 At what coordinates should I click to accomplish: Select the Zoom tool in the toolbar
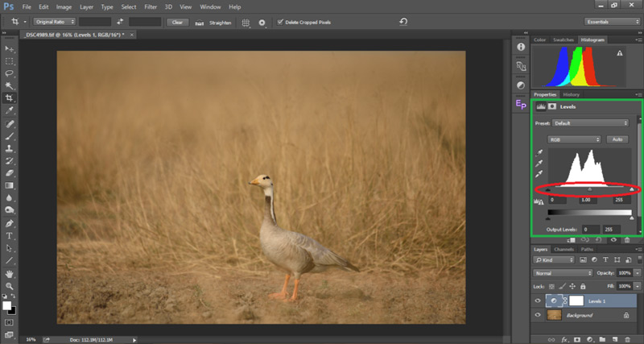point(10,286)
